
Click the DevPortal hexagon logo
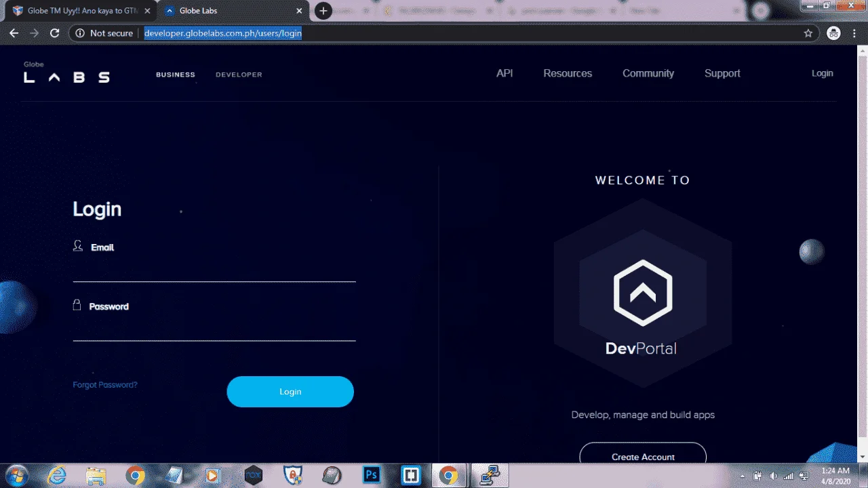point(643,292)
